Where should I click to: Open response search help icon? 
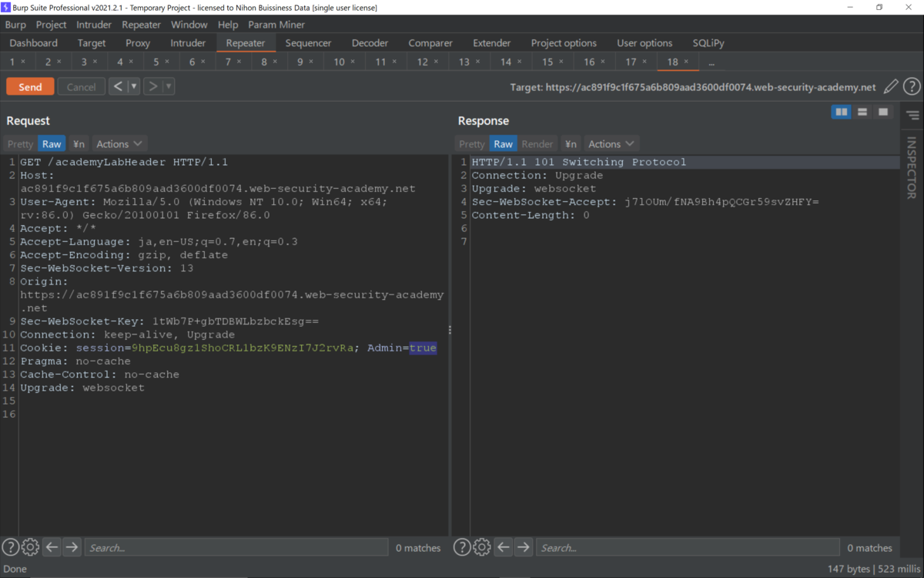[x=461, y=547]
